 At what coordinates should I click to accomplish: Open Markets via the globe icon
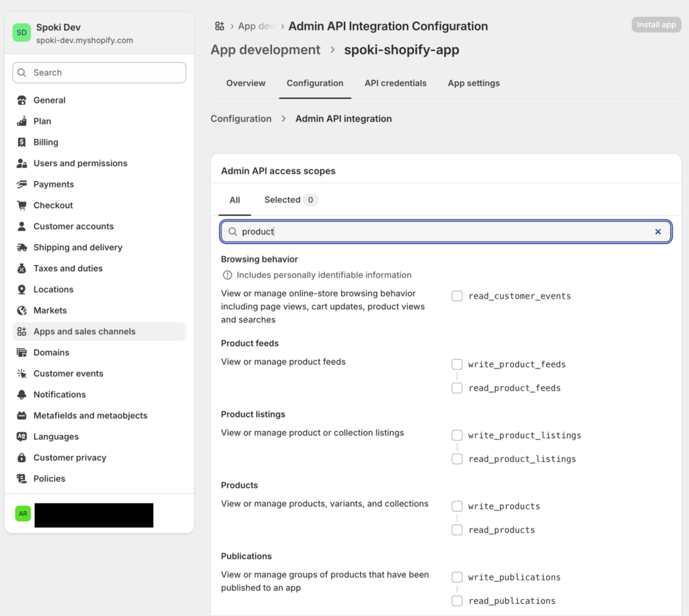pos(22,311)
